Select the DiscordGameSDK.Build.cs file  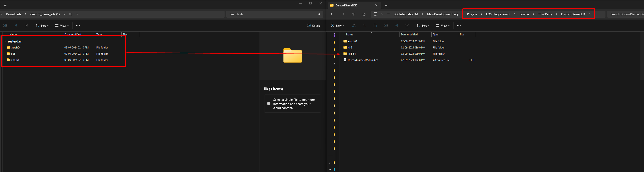click(x=363, y=60)
